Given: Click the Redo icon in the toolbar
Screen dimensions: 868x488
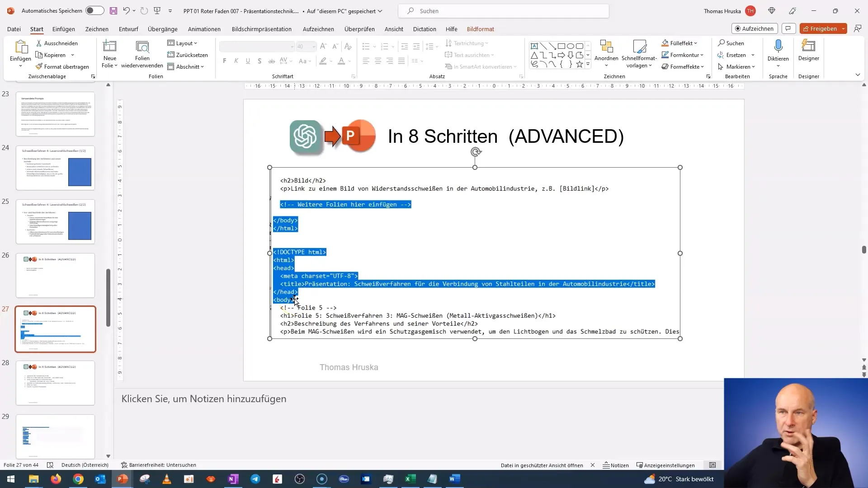Looking at the screenshot, I should click(x=144, y=11).
